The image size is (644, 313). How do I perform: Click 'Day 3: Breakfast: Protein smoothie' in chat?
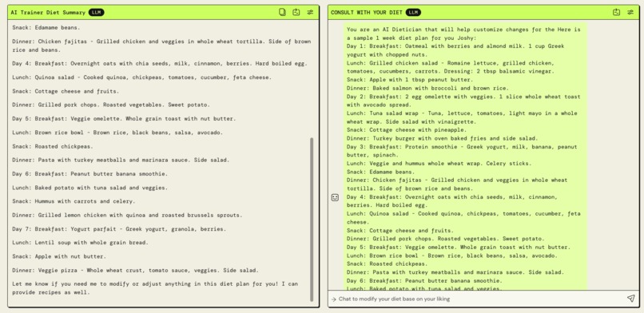pos(462,151)
